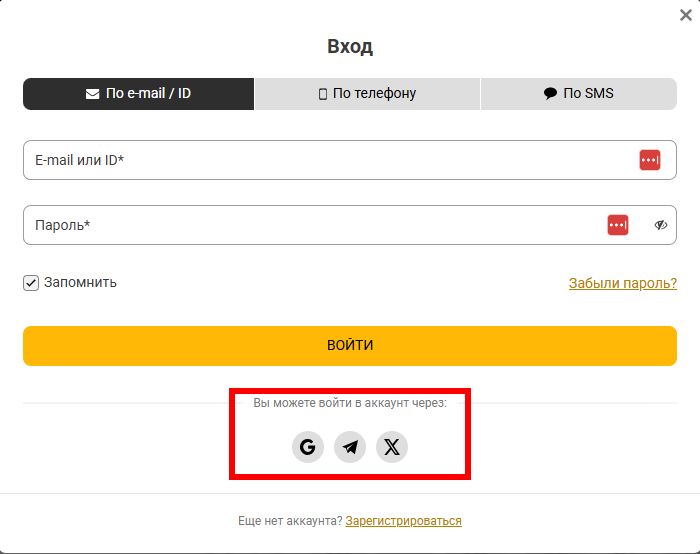Toggle the Запомнить checkbox
This screenshot has width=700, height=554.
point(31,283)
